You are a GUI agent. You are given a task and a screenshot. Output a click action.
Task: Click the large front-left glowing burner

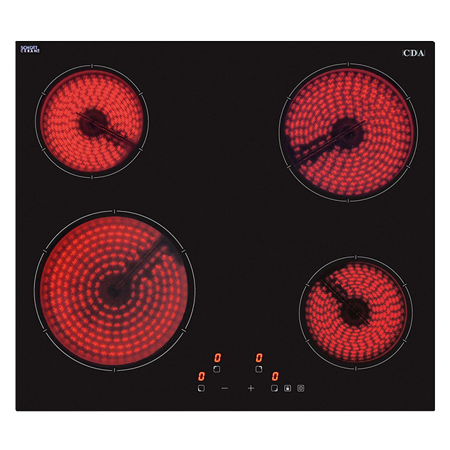click(115, 291)
